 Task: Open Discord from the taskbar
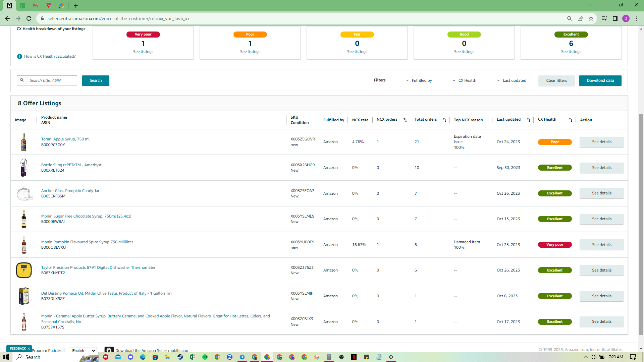130,357
